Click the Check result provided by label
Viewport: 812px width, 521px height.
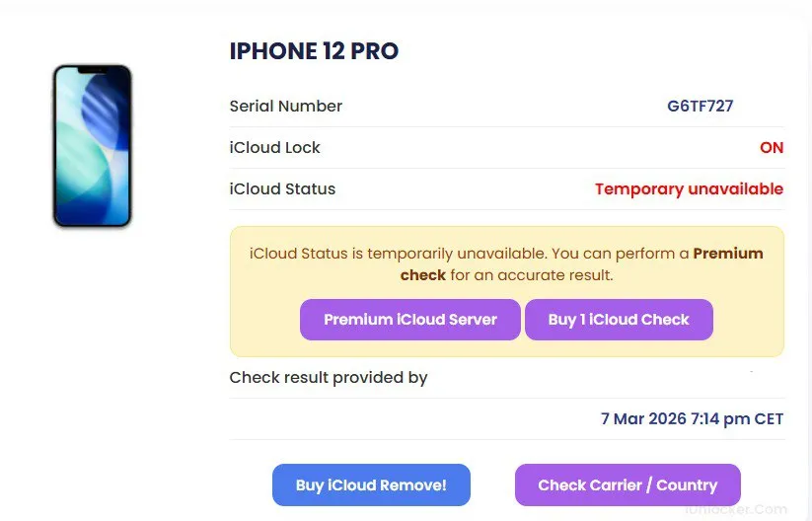pyautogui.click(x=329, y=378)
